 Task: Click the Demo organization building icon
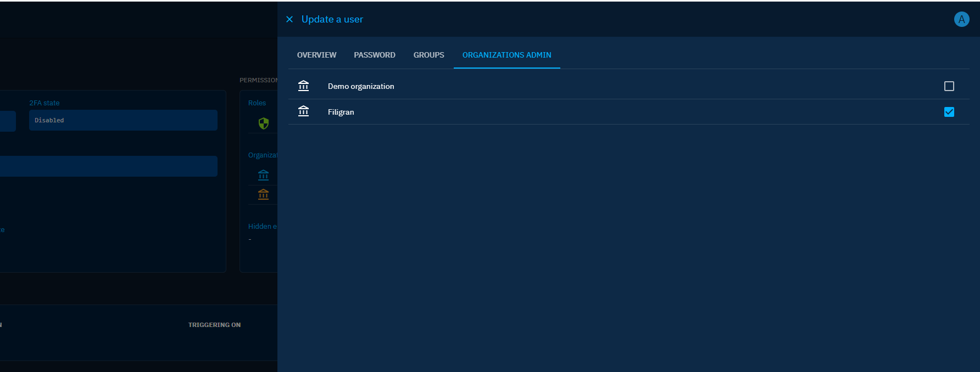tap(303, 86)
